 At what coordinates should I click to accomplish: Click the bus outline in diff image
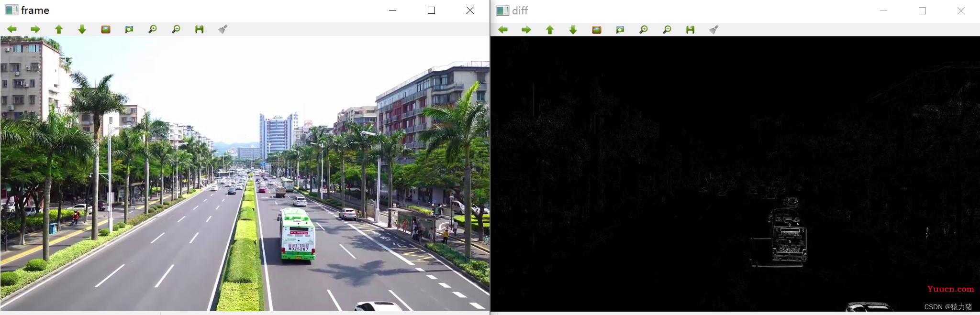coord(788,236)
